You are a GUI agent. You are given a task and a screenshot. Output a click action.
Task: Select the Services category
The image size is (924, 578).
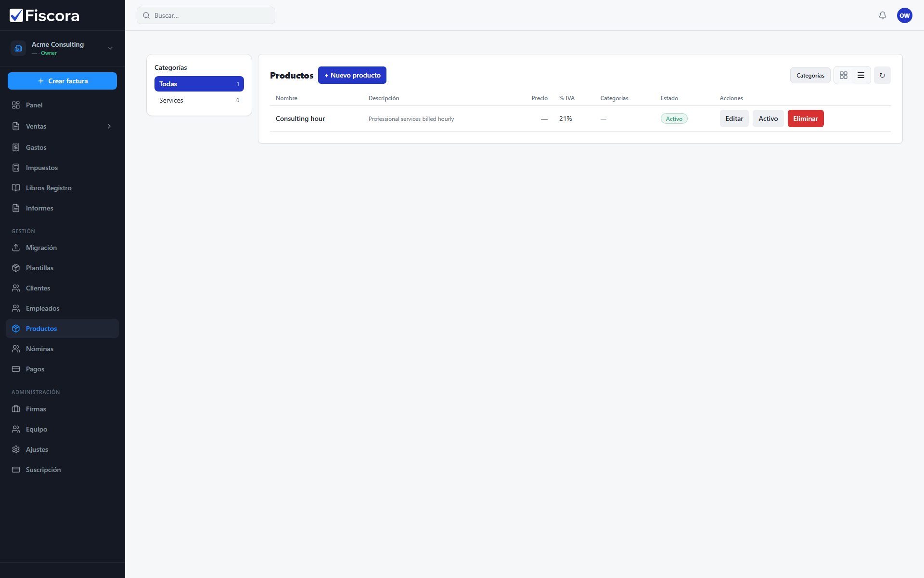pyautogui.click(x=199, y=100)
